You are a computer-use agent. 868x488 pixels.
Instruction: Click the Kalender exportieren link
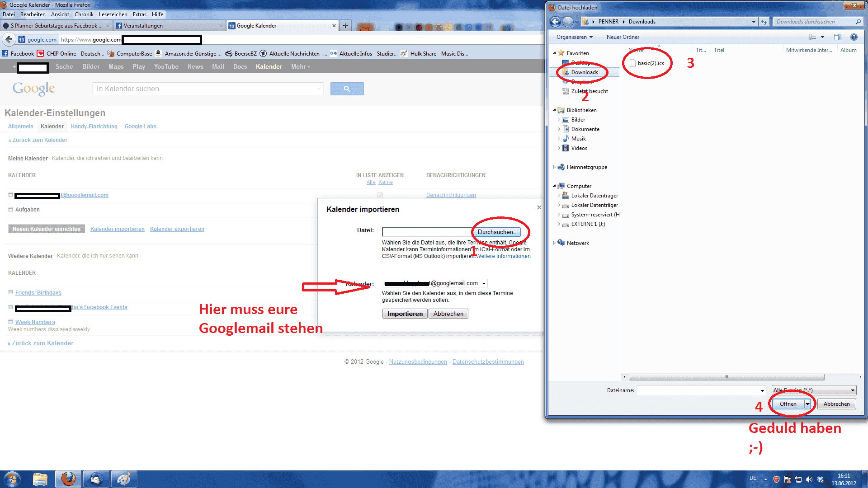click(177, 229)
